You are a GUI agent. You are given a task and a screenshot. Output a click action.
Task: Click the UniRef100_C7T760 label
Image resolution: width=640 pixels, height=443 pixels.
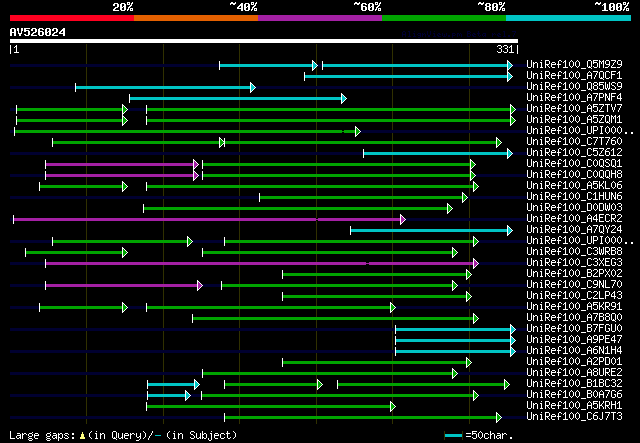click(574, 142)
